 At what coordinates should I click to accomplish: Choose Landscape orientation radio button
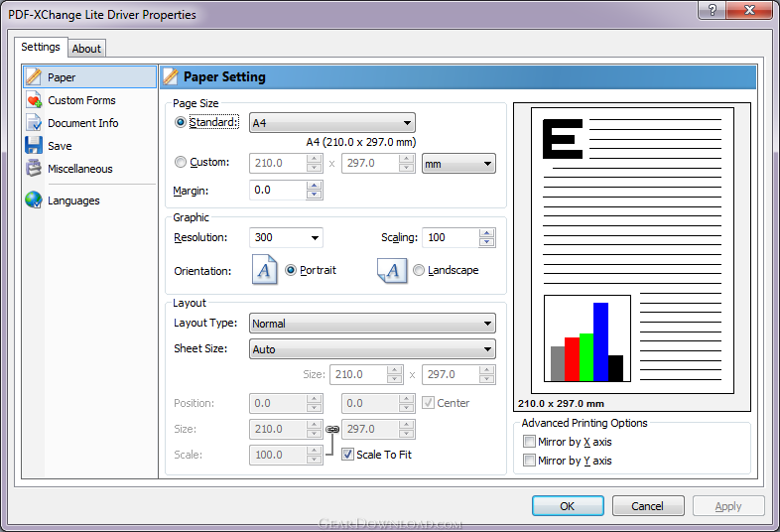pos(419,270)
